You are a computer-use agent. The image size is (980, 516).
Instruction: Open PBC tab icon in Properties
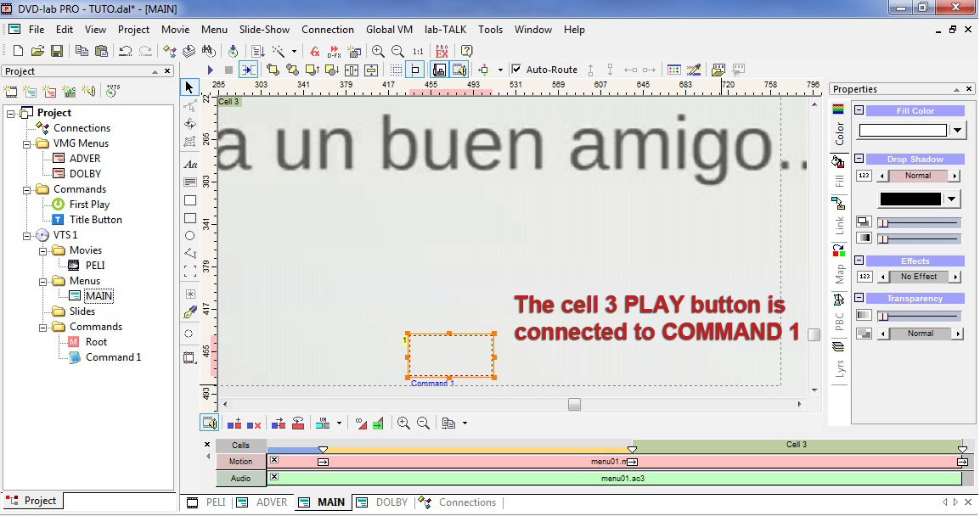point(838,300)
